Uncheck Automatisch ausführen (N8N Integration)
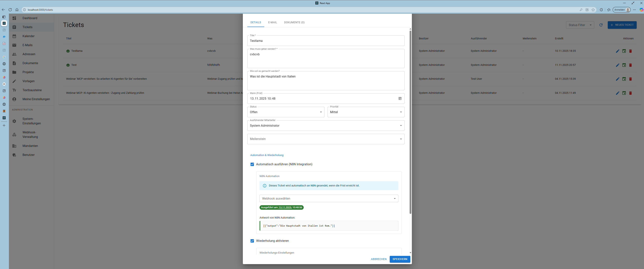The image size is (644, 269). [x=252, y=164]
